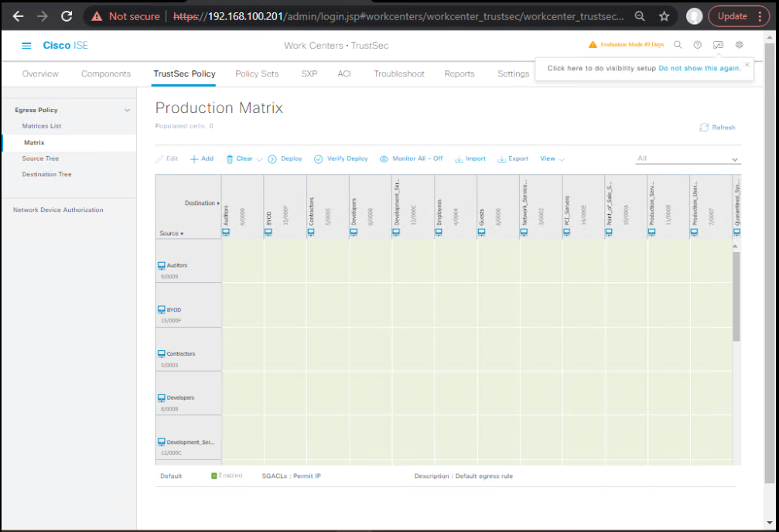Click the Deploy button
The height and width of the screenshot is (532, 779).
click(285, 159)
